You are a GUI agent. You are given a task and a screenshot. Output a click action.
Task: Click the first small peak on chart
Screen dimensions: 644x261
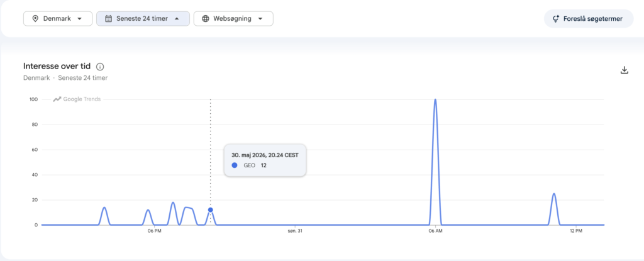coord(104,208)
